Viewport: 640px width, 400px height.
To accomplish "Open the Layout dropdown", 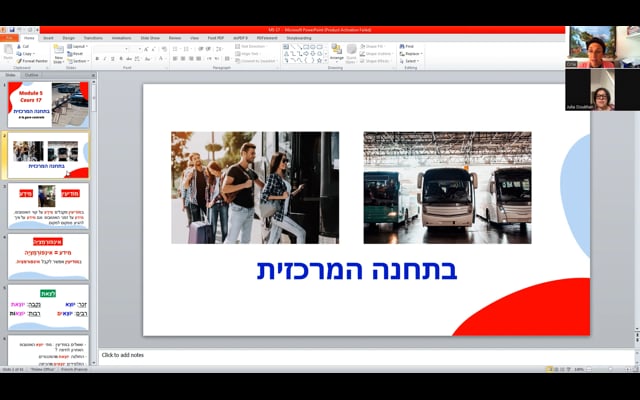I will [77, 47].
